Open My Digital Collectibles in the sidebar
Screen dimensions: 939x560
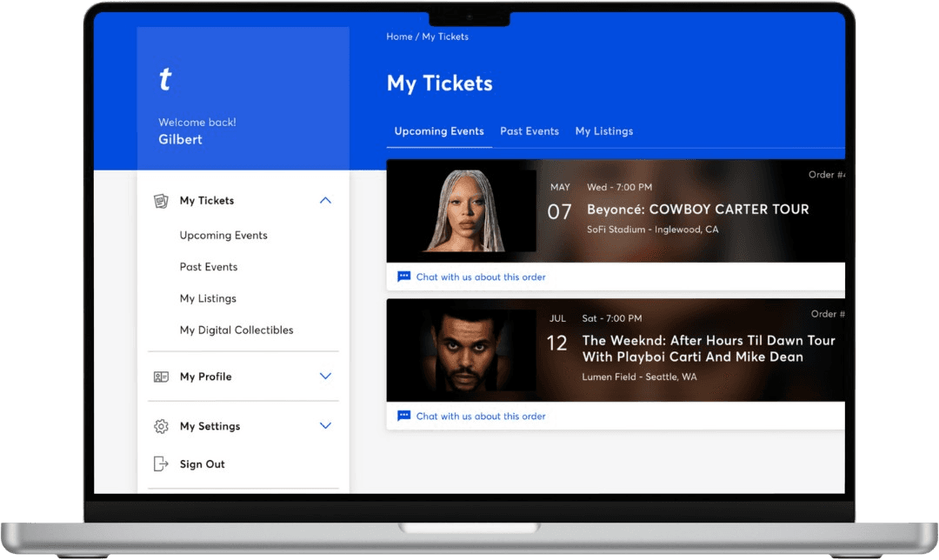pos(236,330)
